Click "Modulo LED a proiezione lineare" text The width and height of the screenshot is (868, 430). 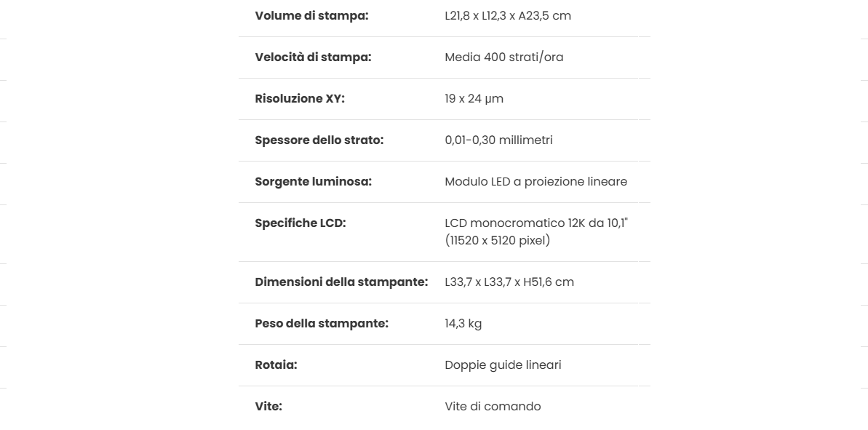(x=535, y=182)
